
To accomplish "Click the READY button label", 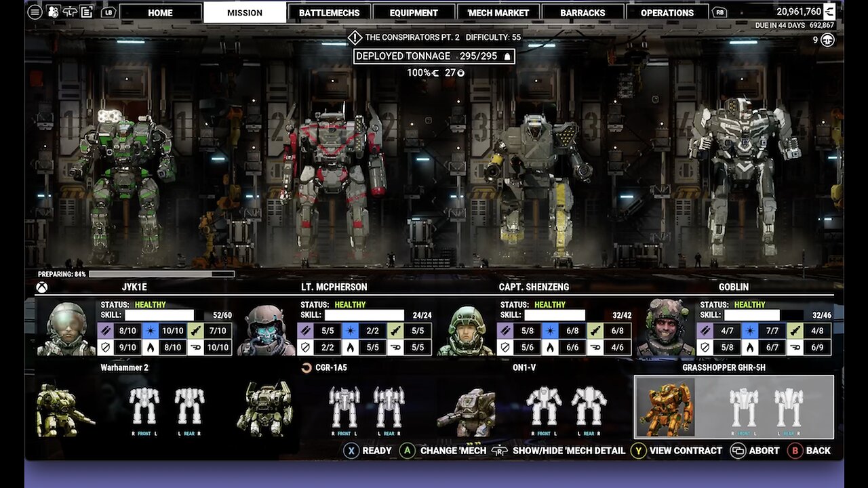I will pyautogui.click(x=377, y=451).
